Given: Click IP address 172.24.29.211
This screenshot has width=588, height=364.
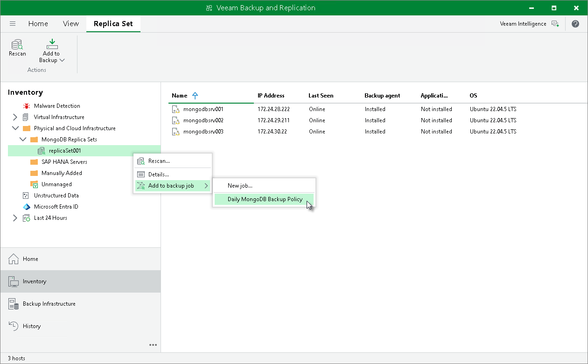Looking at the screenshot, I should pos(273,120).
